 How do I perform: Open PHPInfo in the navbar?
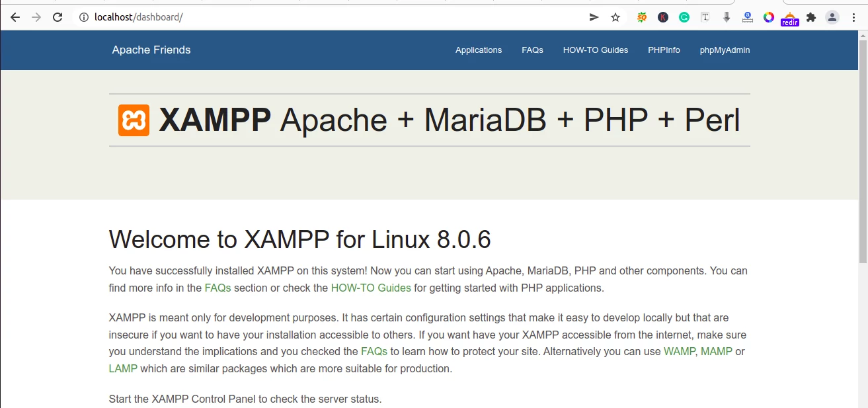coord(664,50)
